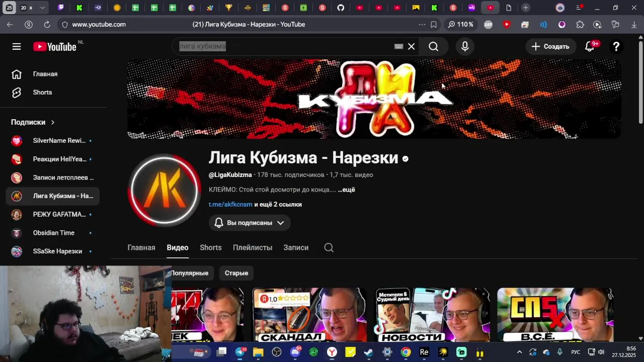Open Реакции HellYea... subscription

tap(53, 159)
